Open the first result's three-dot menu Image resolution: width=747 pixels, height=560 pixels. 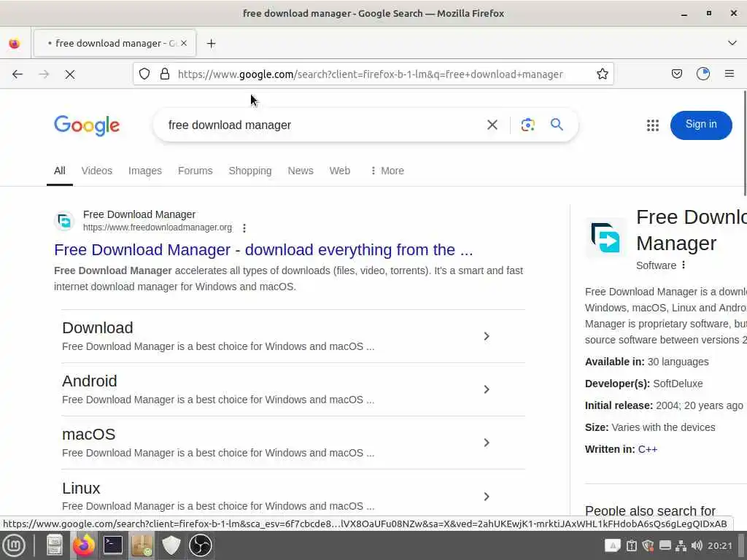click(244, 228)
